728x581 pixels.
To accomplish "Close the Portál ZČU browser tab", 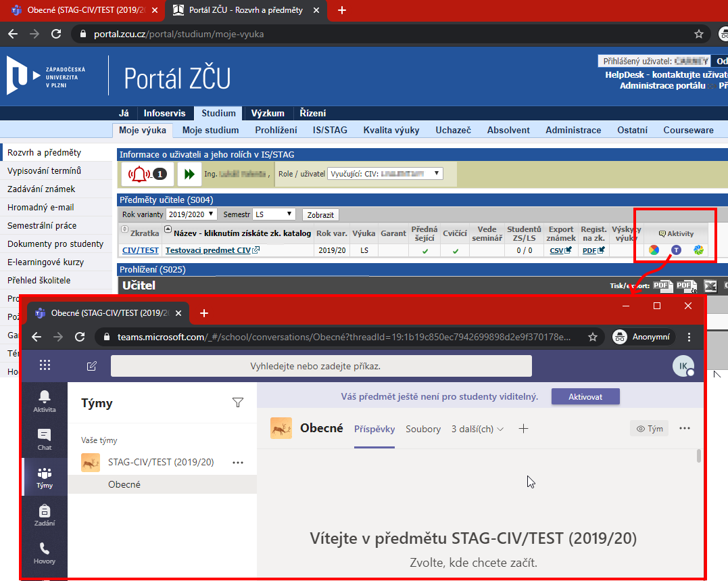I will [316, 10].
